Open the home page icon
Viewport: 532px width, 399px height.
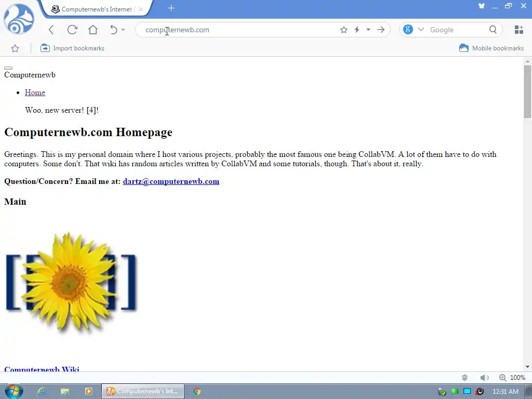93,30
